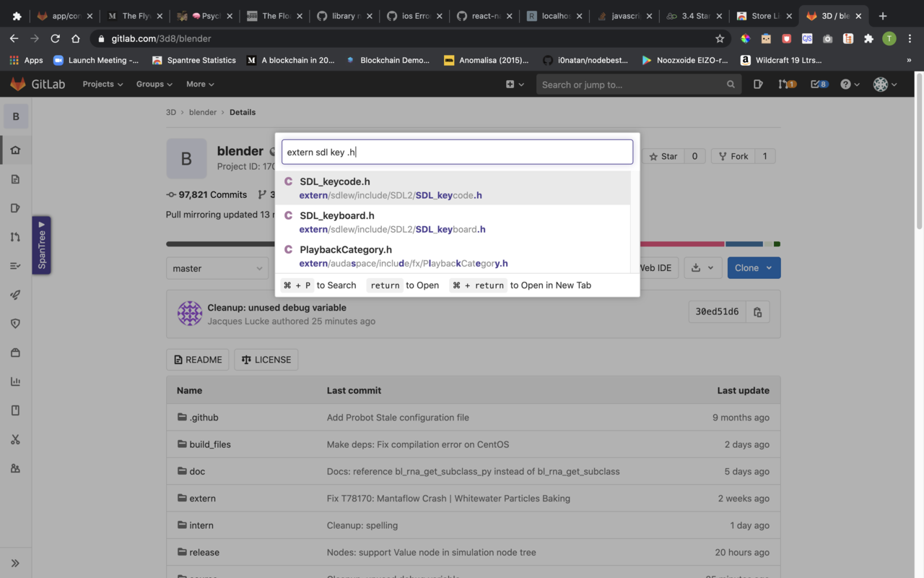Open the Help question mark dropdown

(850, 85)
